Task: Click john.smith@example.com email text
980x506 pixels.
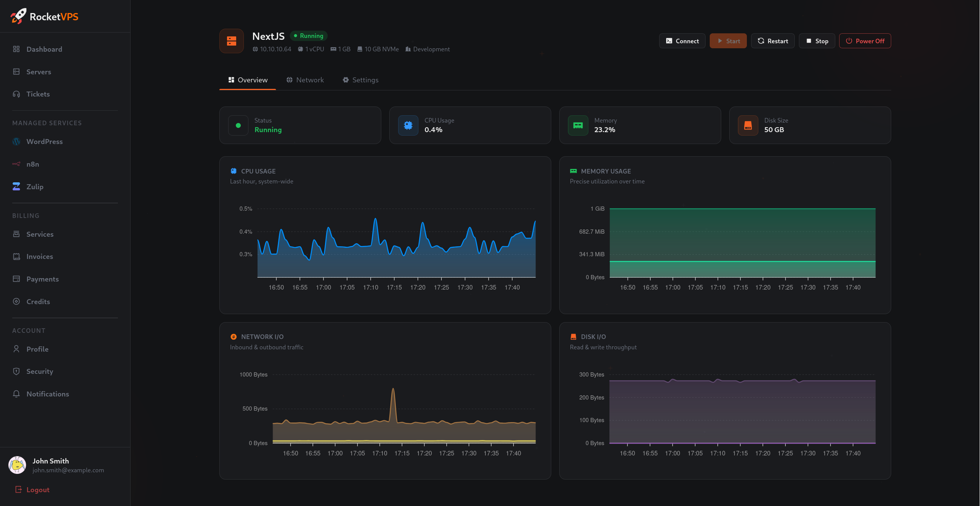Action: [x=68, y=470]
